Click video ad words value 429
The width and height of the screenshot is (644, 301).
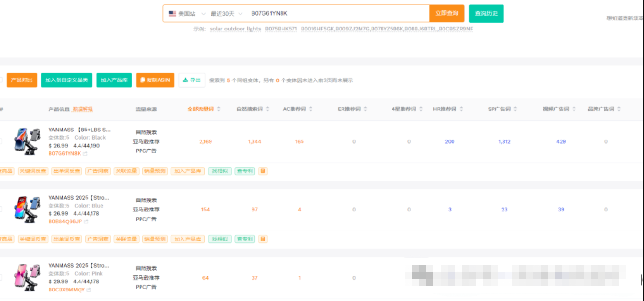pyautogui.click(x=561, y=141)
